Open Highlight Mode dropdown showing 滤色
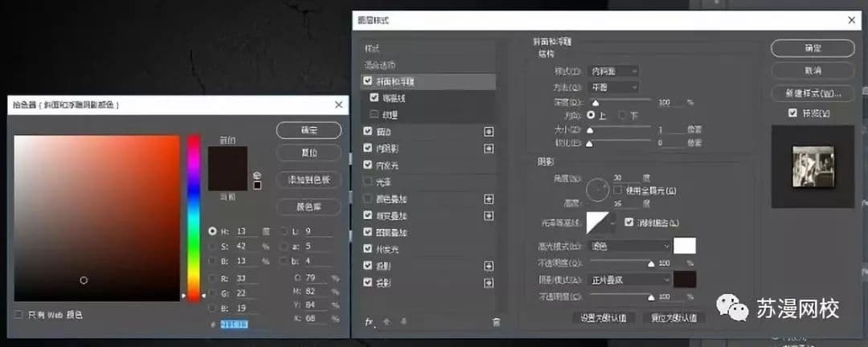 [628, 246]
